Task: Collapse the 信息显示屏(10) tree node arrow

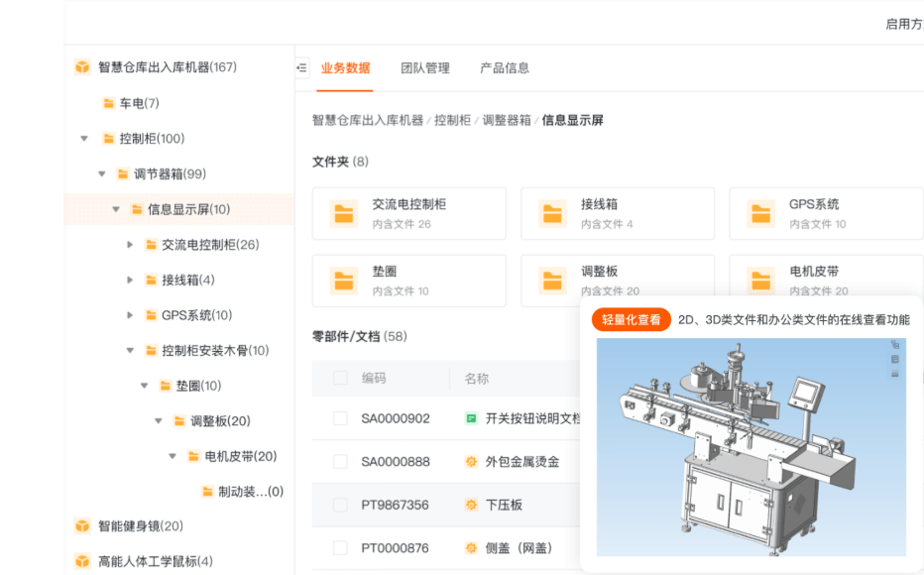Action: coord(116,209)
